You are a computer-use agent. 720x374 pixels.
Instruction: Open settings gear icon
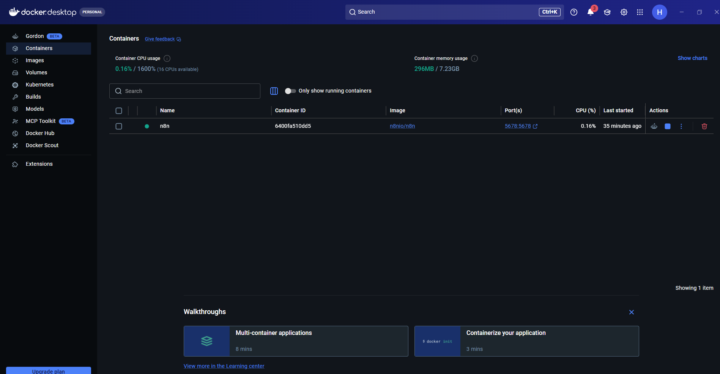[624, 12]
